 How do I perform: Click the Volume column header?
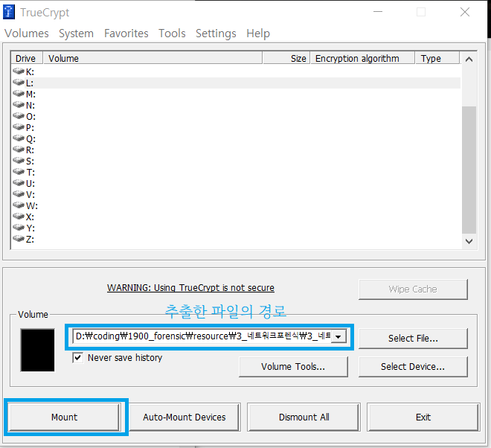pyautogui.click(x=153, y=58)
